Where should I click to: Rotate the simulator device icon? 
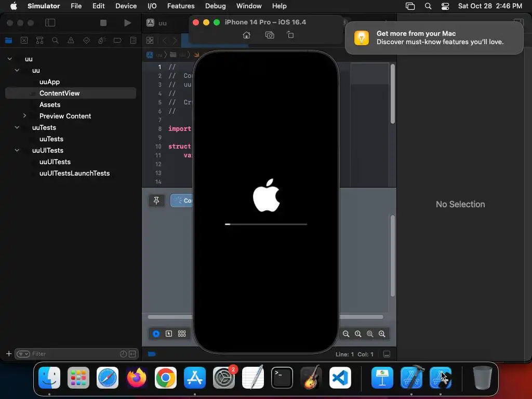pyautogui.click(x=290, y=35)
